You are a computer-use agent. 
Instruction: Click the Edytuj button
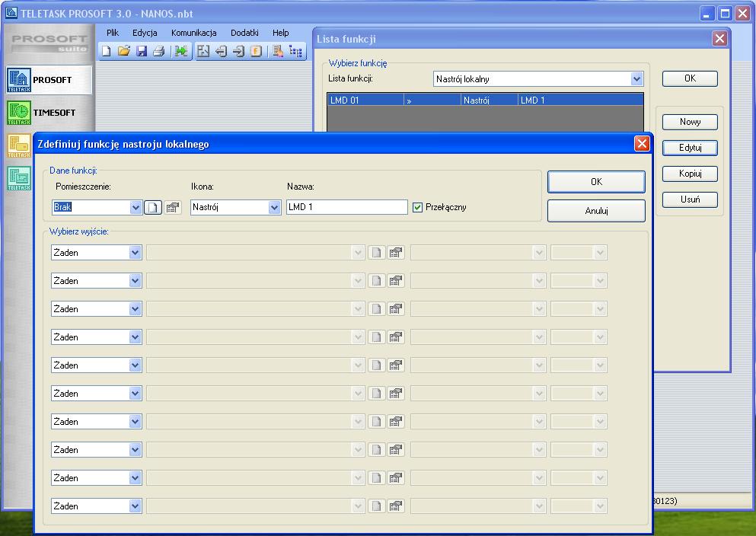[690, 148]
